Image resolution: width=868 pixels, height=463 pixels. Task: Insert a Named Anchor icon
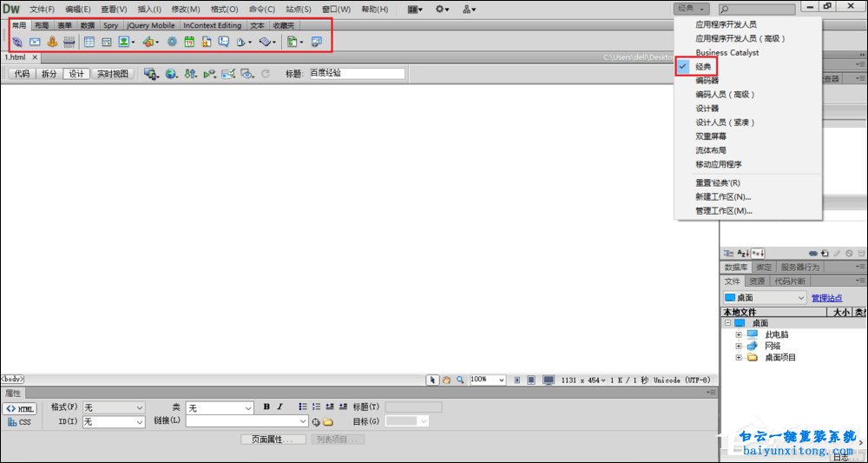[x=52, y=42]
